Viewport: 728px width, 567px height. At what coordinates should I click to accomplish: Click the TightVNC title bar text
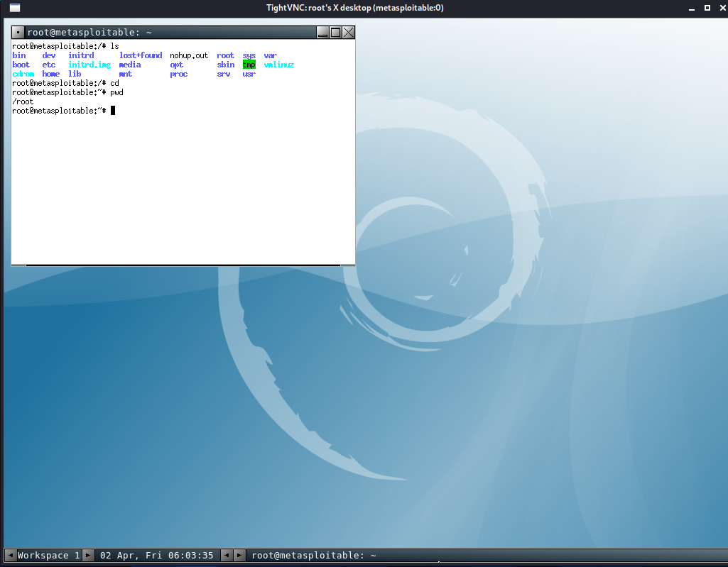pyautogui.click(x=354, y=8)
